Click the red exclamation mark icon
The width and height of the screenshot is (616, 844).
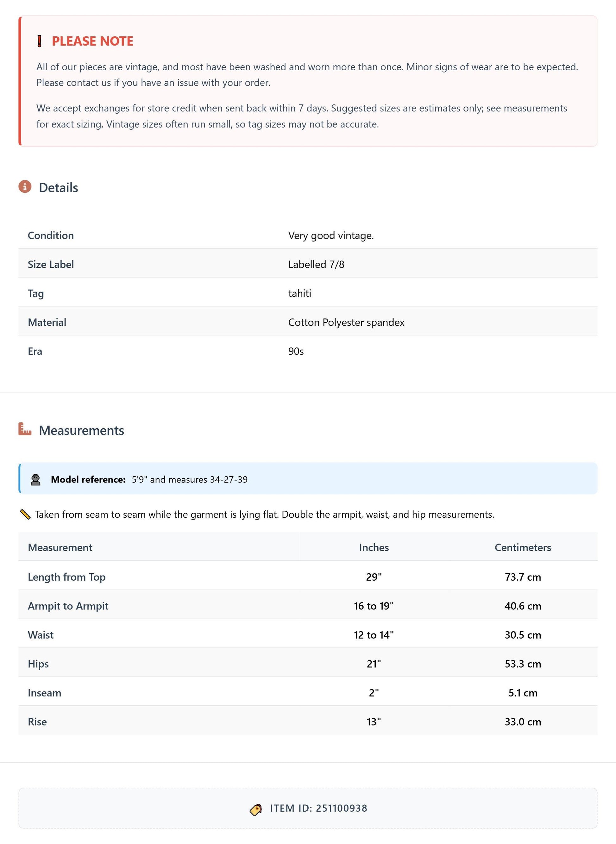pyautogui.click(x=39, y=41)
